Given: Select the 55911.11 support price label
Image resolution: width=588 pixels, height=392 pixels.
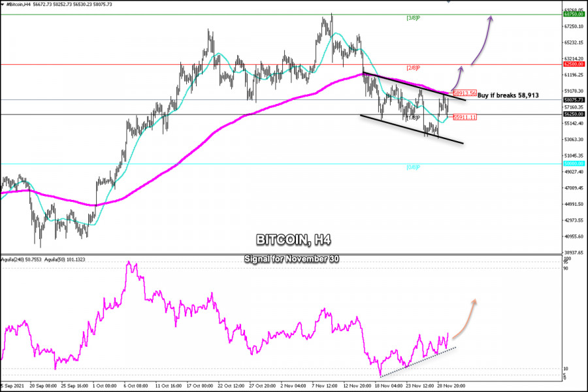Looking at the screenshot, I should point(465,117).
